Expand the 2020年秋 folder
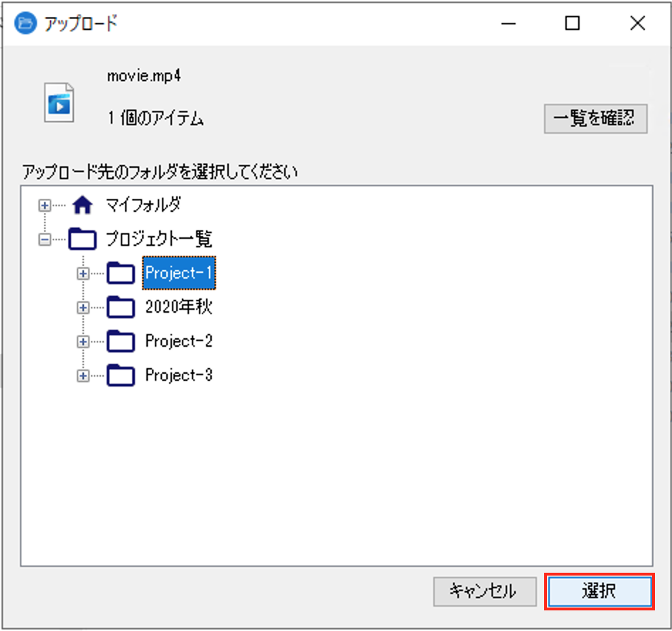Screen dimensions: 672x631 (x=82, y=307)
